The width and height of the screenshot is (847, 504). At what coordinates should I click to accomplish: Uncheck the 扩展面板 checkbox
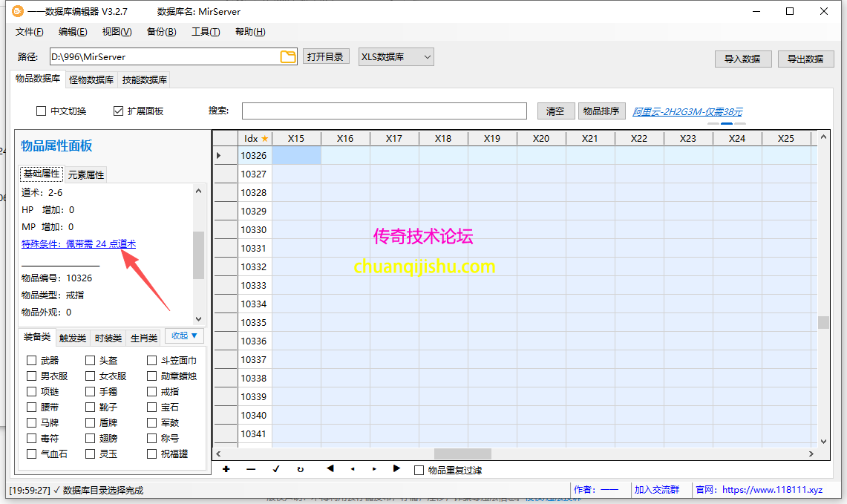pyautogui.click(x=117, y=111)
